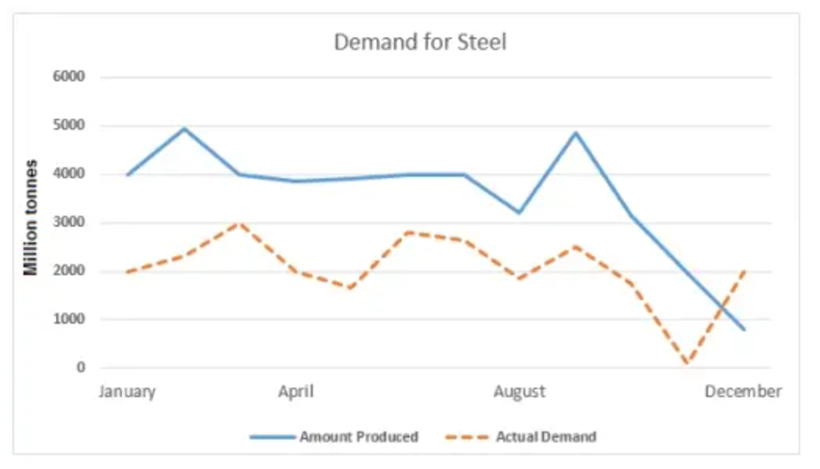Click the 'Amount Produced' legend label
Image resolution: width=820 pixels, height=469 pixels.
pos(358,437)
